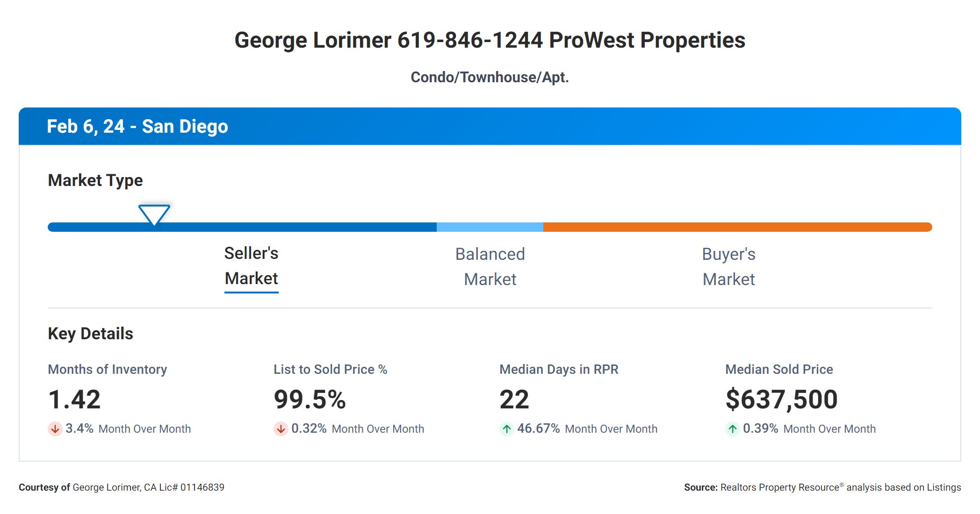Click the green up arrow beside 0.39%
Screen dimensions: 980x514
732,428
